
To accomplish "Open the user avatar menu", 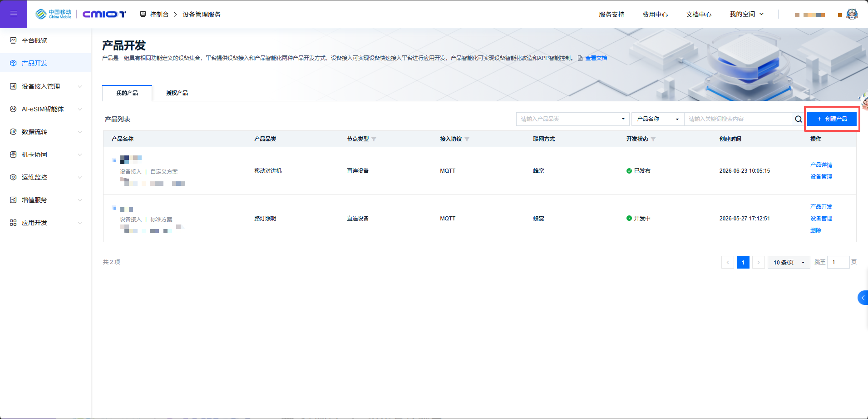I will tap(852, 14).
